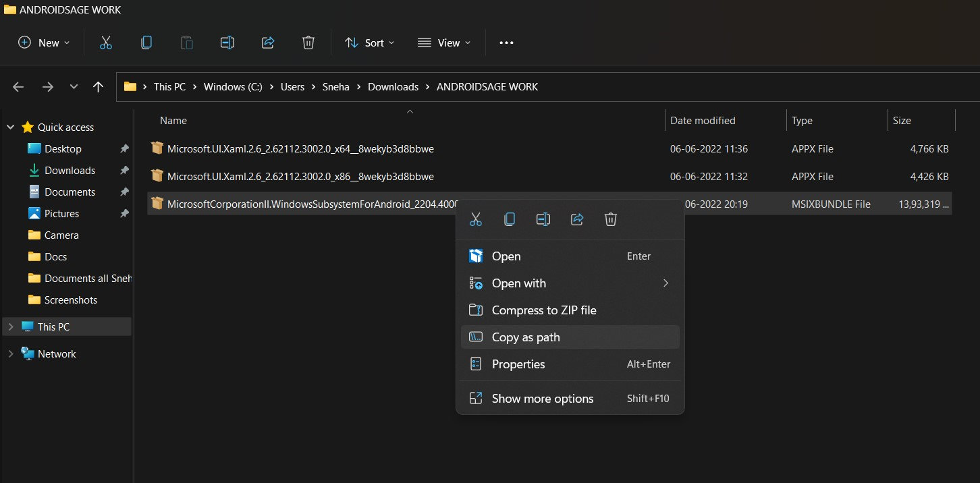
Task: Open Downloads in Quick access
Action: click(x=70, y=170)
